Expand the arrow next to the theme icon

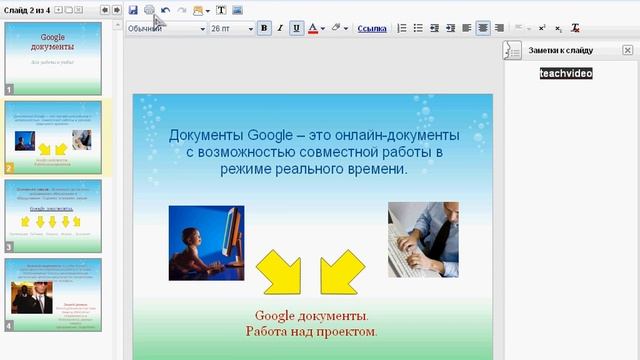[x=207, y=11]
